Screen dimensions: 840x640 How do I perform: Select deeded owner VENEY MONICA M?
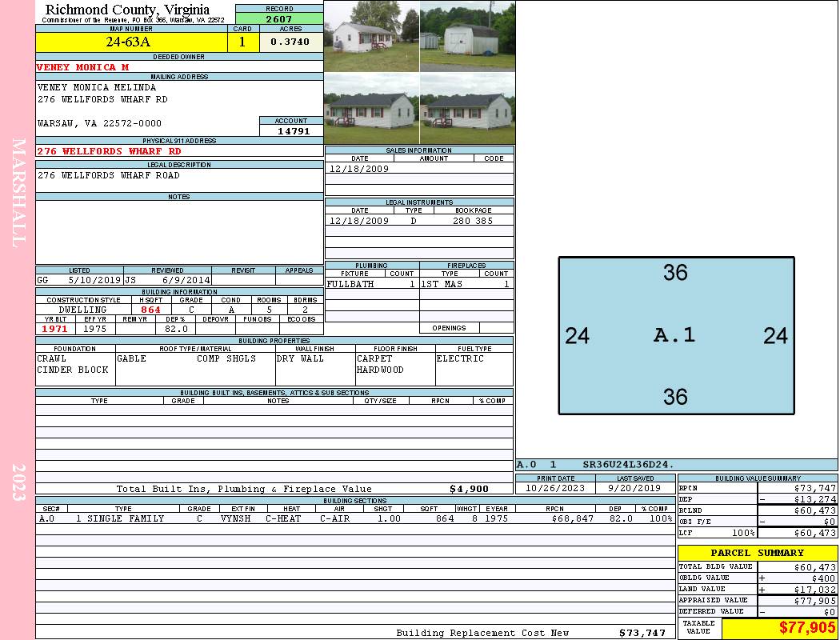coord(82,67)
